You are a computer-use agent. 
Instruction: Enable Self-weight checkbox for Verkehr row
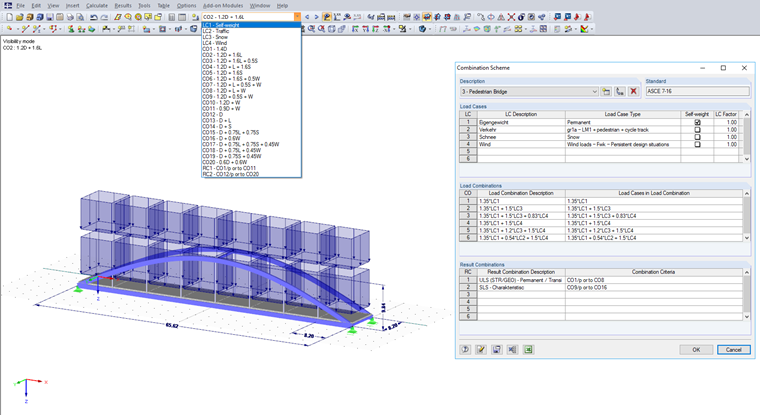[x=697, y=130]
